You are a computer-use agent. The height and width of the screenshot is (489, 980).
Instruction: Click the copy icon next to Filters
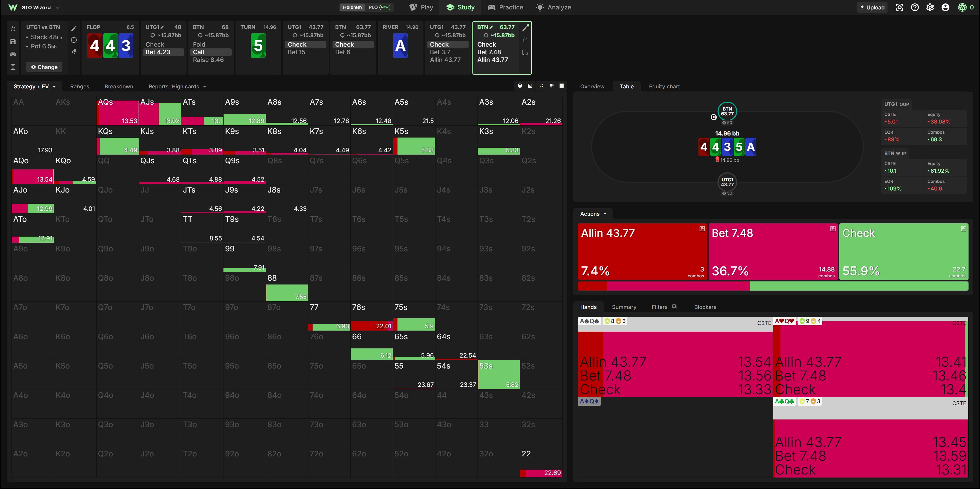pos(674,307)
